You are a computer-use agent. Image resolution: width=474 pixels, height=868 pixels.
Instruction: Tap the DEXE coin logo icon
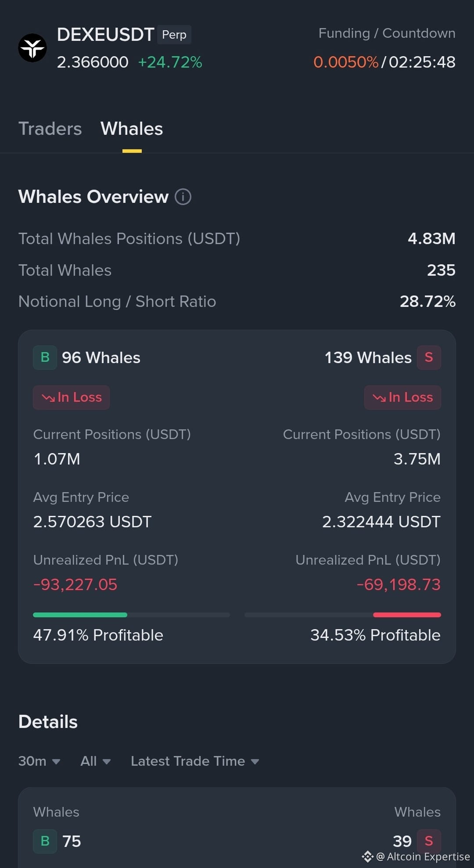click(x=32, y=48)
